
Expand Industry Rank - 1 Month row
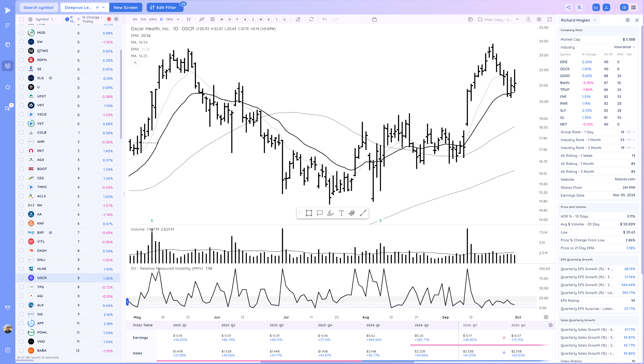point(634,140)
